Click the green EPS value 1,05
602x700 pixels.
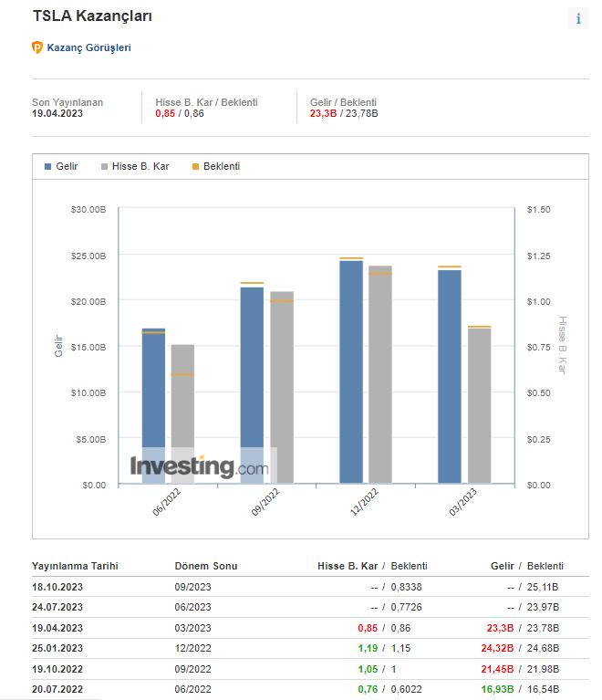pos(368,669)
